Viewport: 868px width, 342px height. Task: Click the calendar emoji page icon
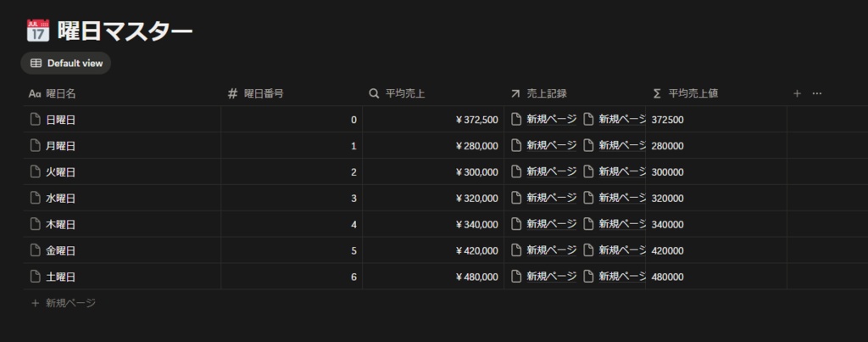38,31
